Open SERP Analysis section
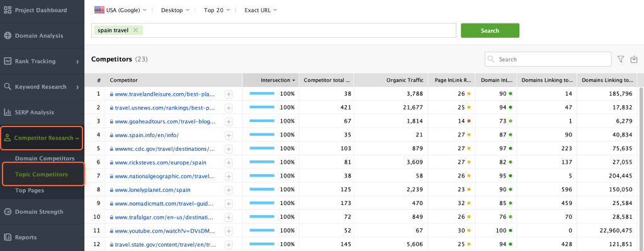The height and width of the screenshot is (251, 644). 35,113
